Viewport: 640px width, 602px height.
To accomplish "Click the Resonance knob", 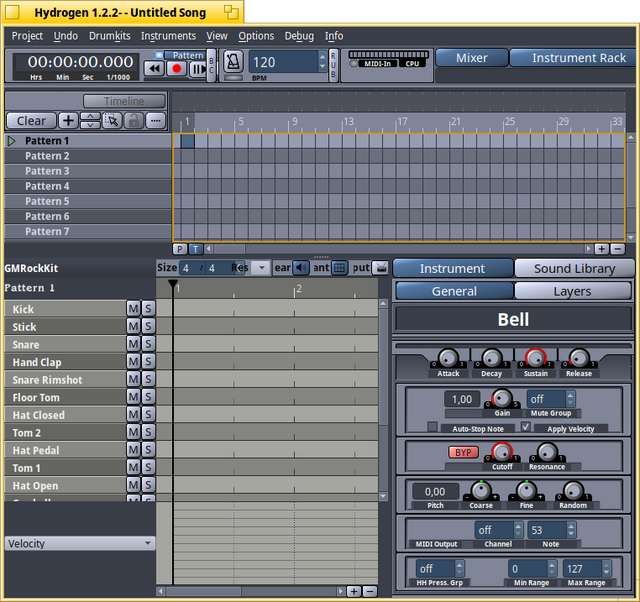I will pos(547,452).
